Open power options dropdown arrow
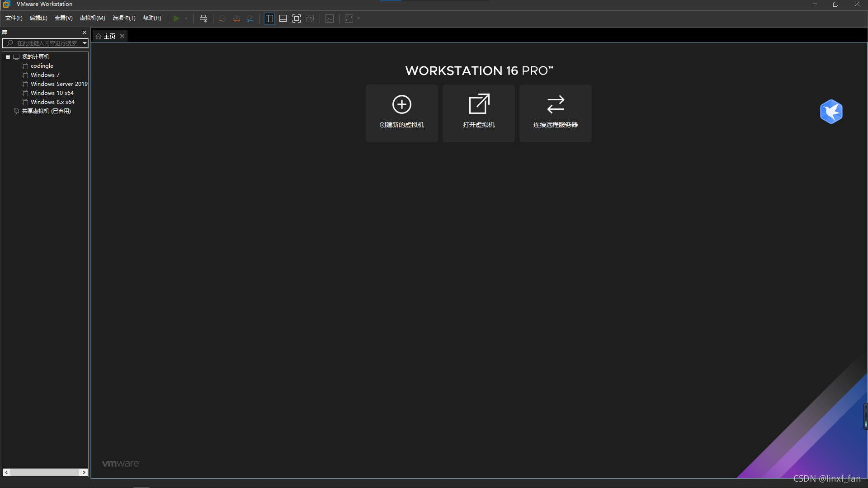 [186, 19]
